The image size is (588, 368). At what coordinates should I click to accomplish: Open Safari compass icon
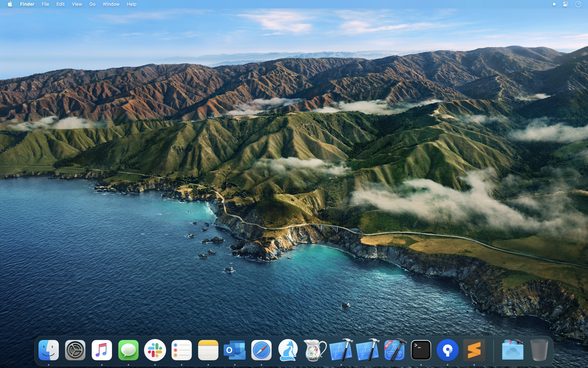point(261,350)
